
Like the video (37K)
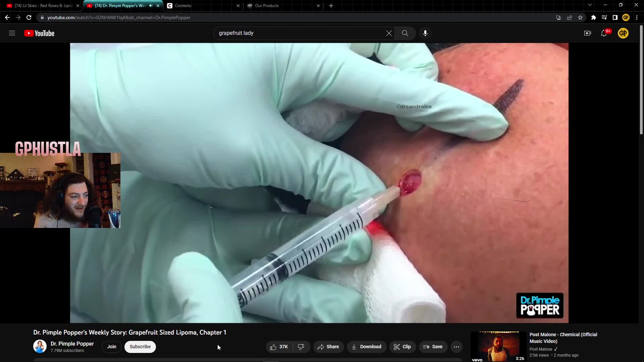(x=279, y=347)
